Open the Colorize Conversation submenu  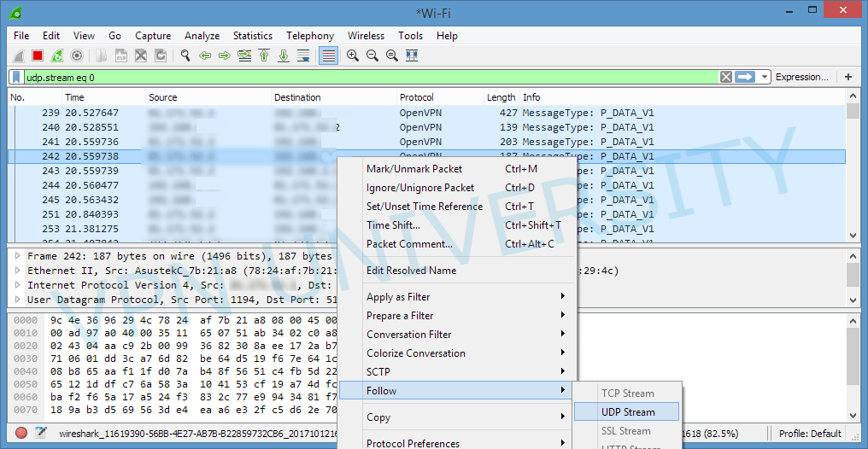[457, 353]
